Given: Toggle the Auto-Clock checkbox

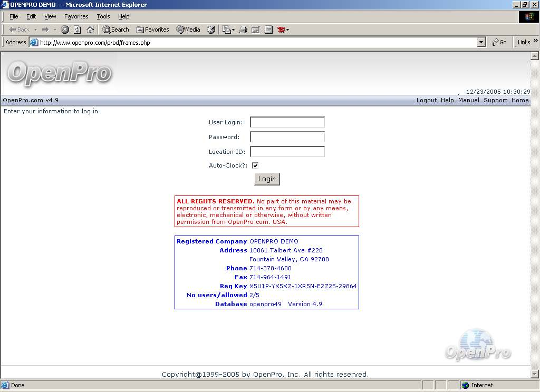Looking at the screenshot, I should 255,165.
